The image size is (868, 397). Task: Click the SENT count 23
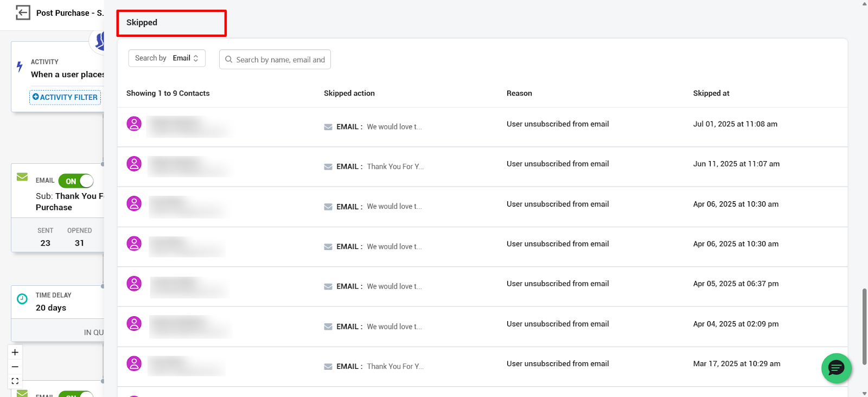46,243
